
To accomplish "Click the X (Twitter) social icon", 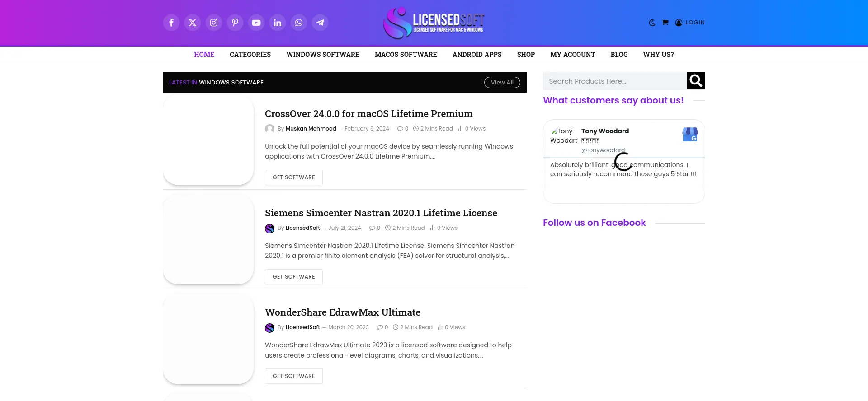I will coord(193,23).
